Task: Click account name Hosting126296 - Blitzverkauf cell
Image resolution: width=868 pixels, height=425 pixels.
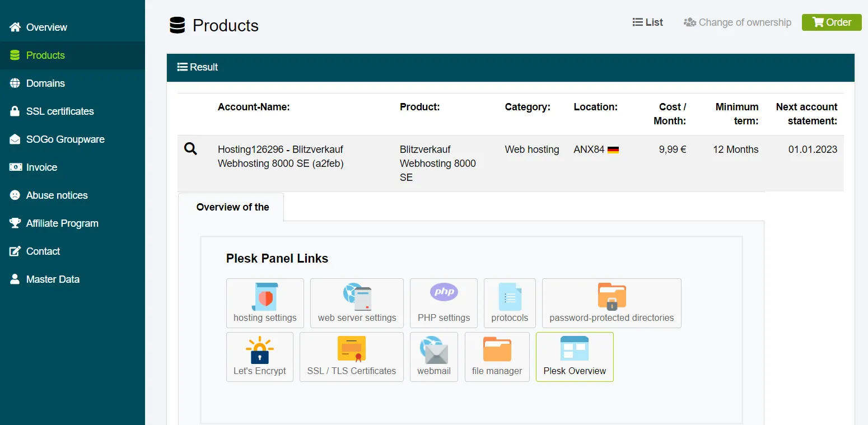Action: pyautogui.click(x=281, y=157)
